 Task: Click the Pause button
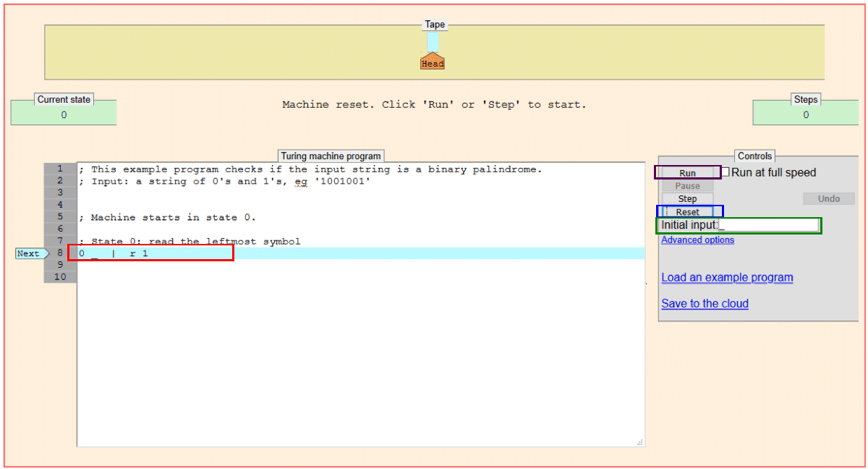(x=687, y=186)
